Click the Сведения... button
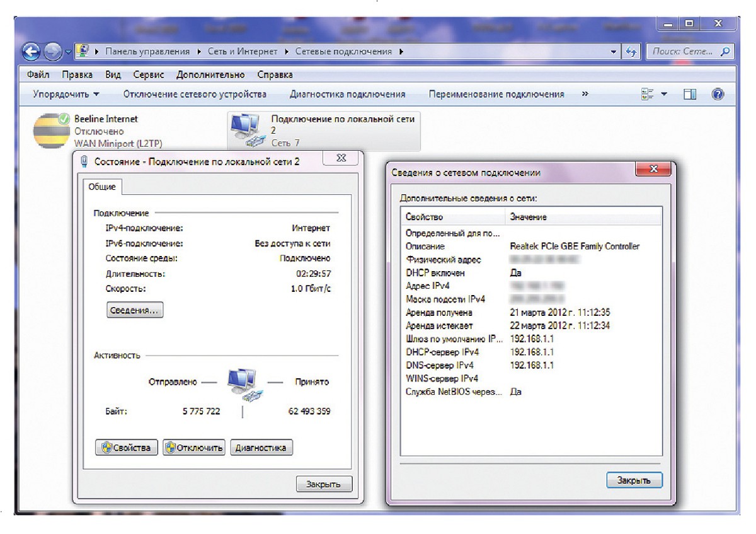 coord(135,310)
